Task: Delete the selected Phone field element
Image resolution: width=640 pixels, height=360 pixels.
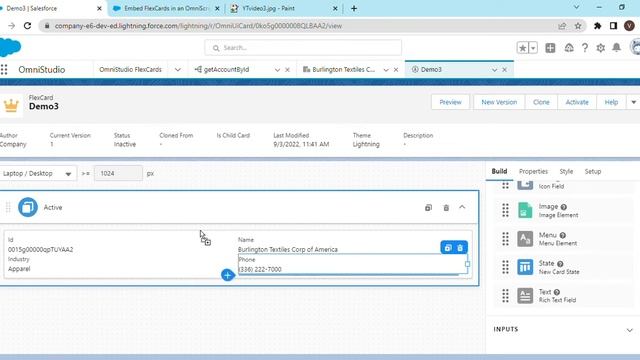Action: [x=460, y=248]
